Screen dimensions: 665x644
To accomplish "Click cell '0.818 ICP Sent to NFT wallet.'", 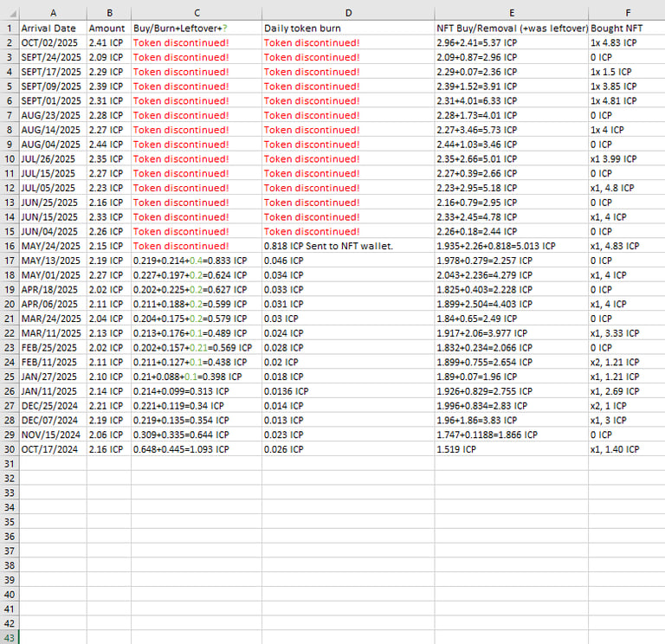I will [x=348, y=246].
